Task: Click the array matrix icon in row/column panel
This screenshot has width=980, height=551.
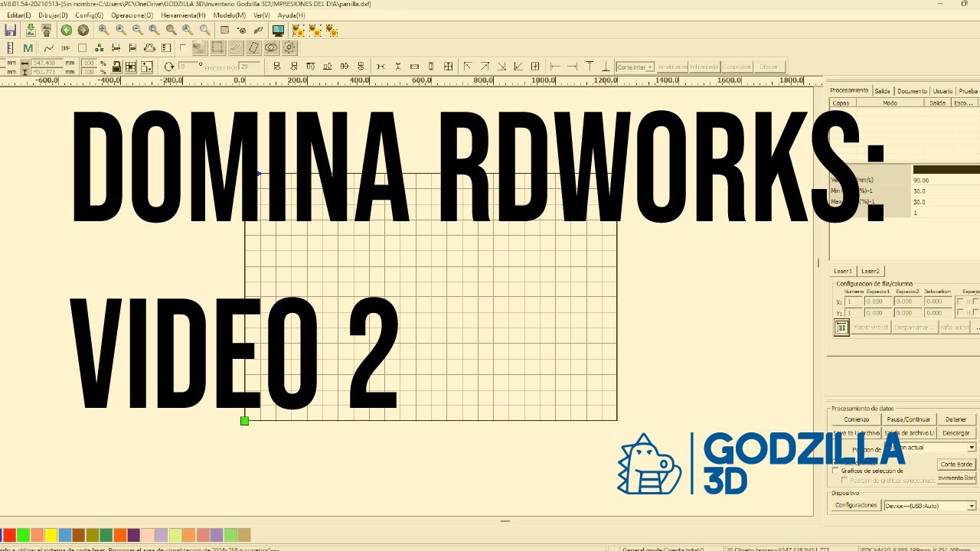Action: [841, 327]
